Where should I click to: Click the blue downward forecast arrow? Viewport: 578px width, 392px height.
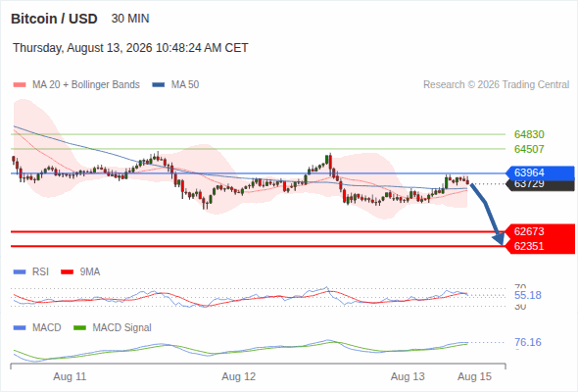coord(487,214)
